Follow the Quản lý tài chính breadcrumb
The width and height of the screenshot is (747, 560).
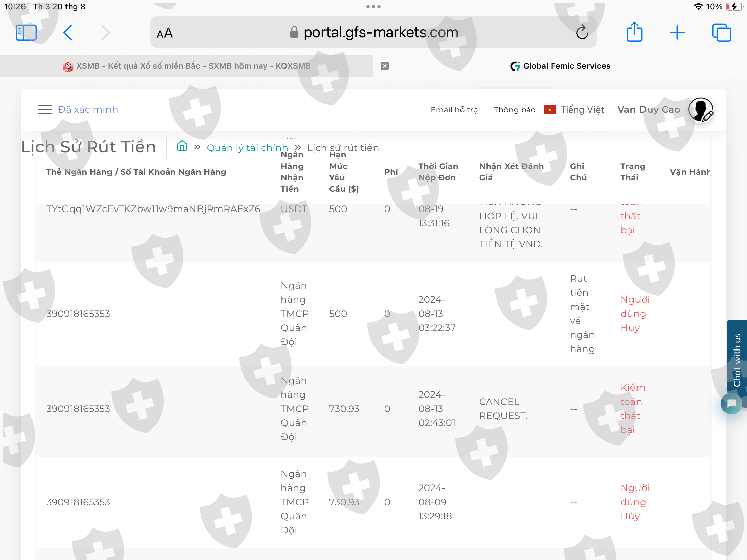pos(247,148)
